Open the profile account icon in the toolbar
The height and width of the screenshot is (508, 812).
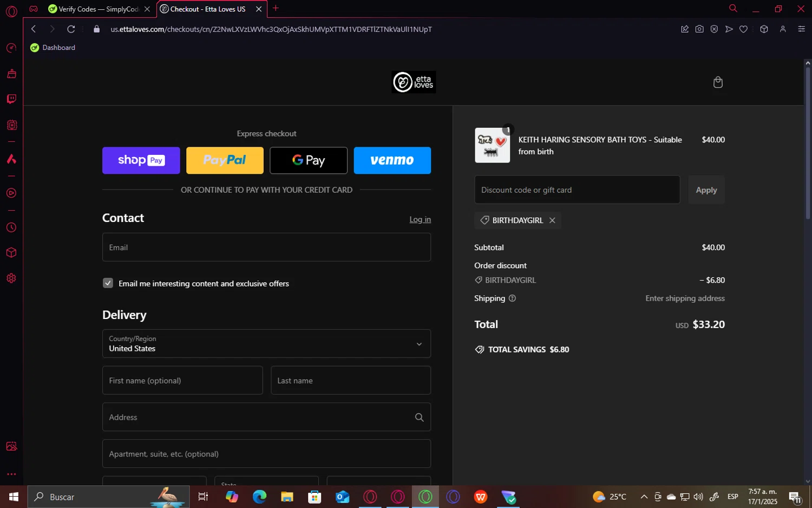click(x=783, y=29)
